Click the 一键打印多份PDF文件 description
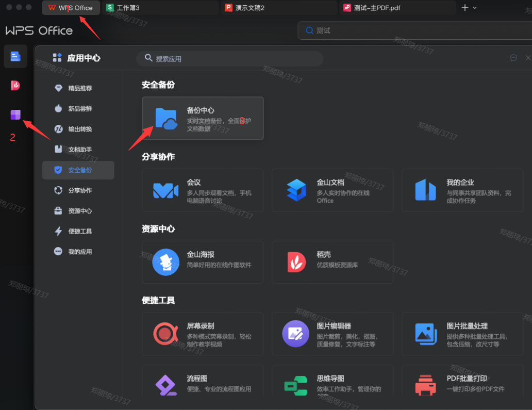Screen dimensions: 532x410 pyautogui.click(x=476, y=389)
